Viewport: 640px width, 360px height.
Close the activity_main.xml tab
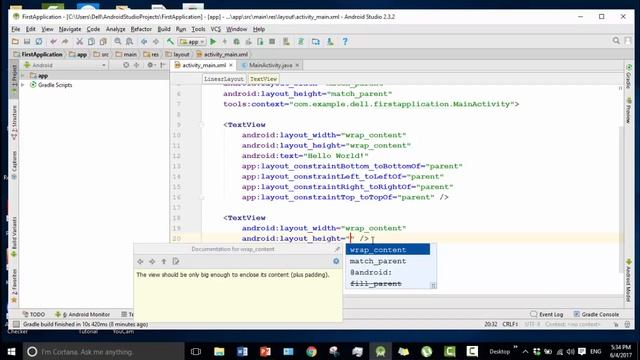(x=231, y=65)
